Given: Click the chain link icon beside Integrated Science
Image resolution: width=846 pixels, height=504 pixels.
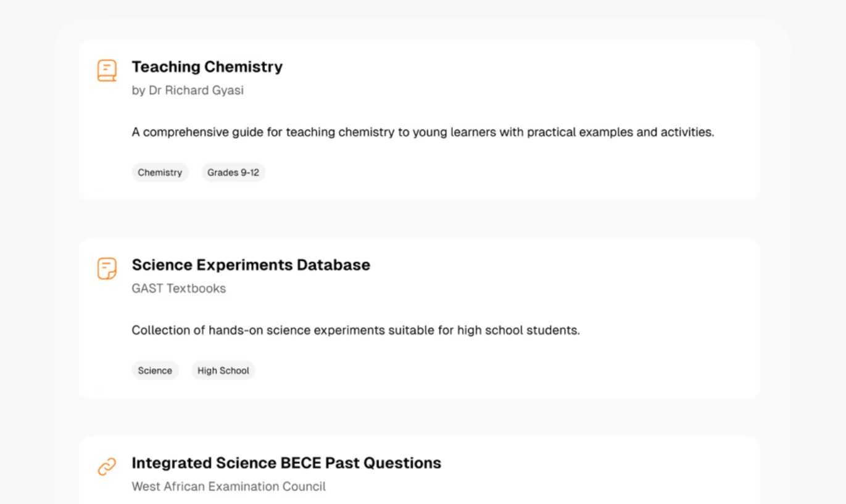Looking at the screenshot, I should pos(107,467).
